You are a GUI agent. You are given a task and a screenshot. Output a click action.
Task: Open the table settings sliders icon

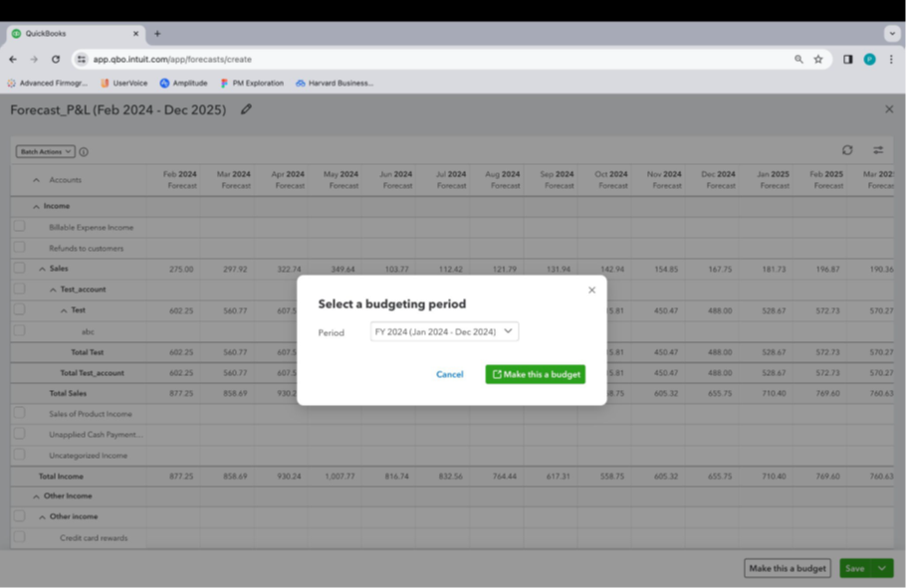click(x=878, y=150)
